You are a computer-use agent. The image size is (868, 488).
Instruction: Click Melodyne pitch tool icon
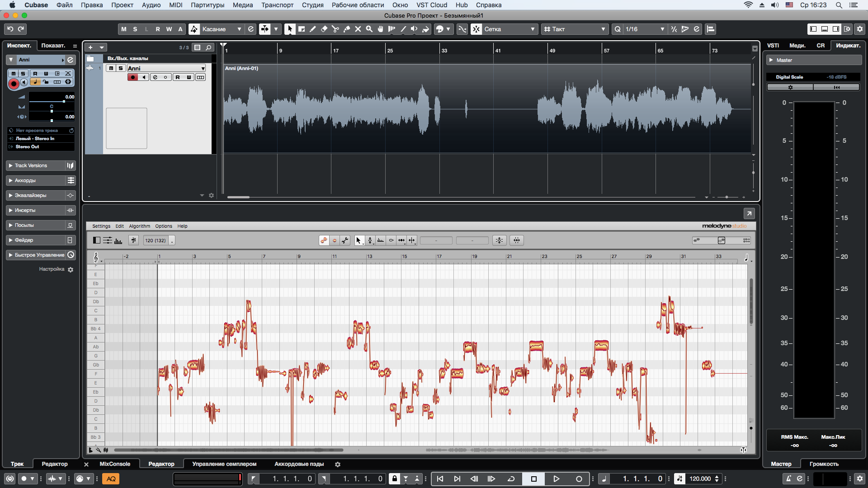pyautogui.click(x=370, y=240)
